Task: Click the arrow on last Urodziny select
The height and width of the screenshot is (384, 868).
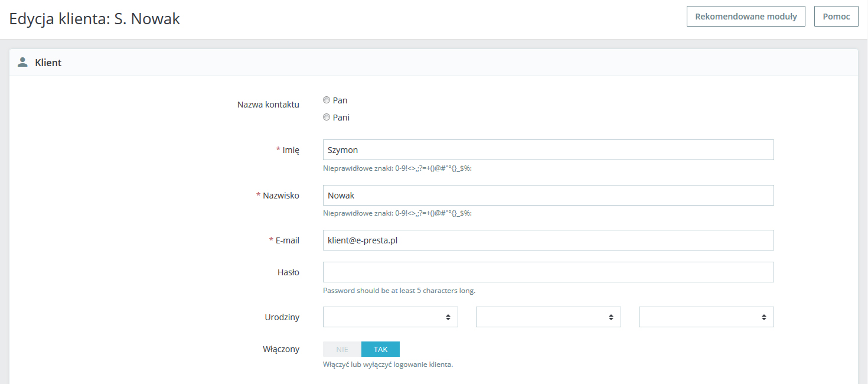Action: click(x=764, y=317)
